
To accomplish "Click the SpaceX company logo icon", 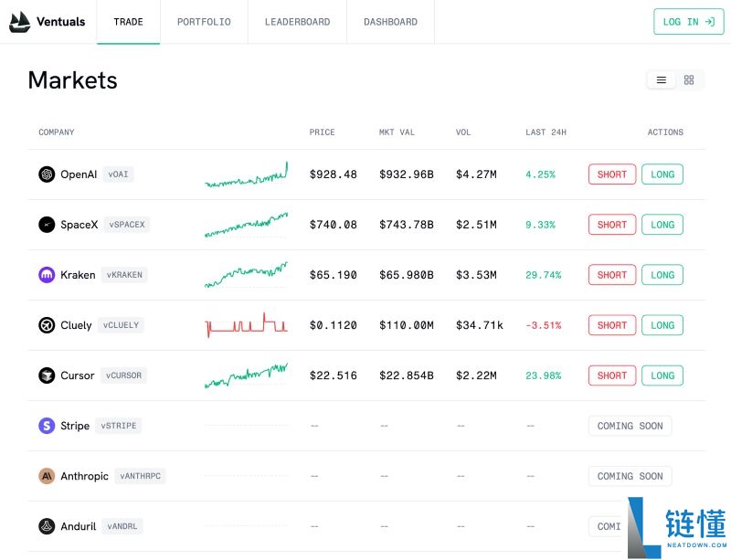I will 47,225.
